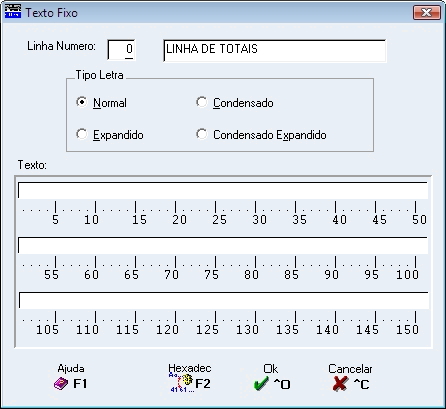The height and width of the screenshot is (409, 446).
Task: Choose the Expandido radio option
Action: (81, 134)
